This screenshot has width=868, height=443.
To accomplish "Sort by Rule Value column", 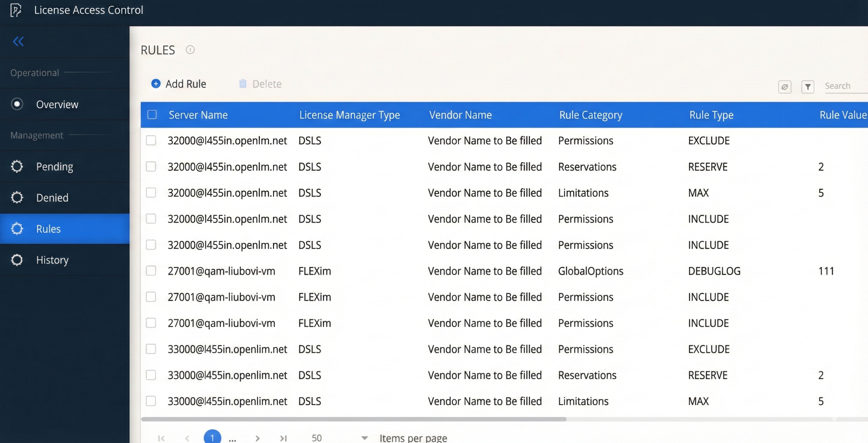I will click(843, 115).
